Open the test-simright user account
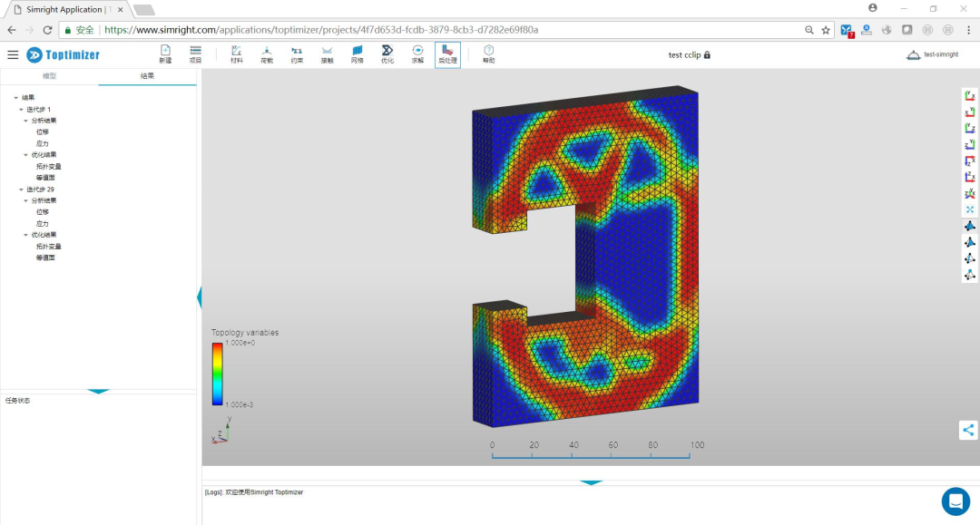 pyautogui.click(x=932, y=55)
